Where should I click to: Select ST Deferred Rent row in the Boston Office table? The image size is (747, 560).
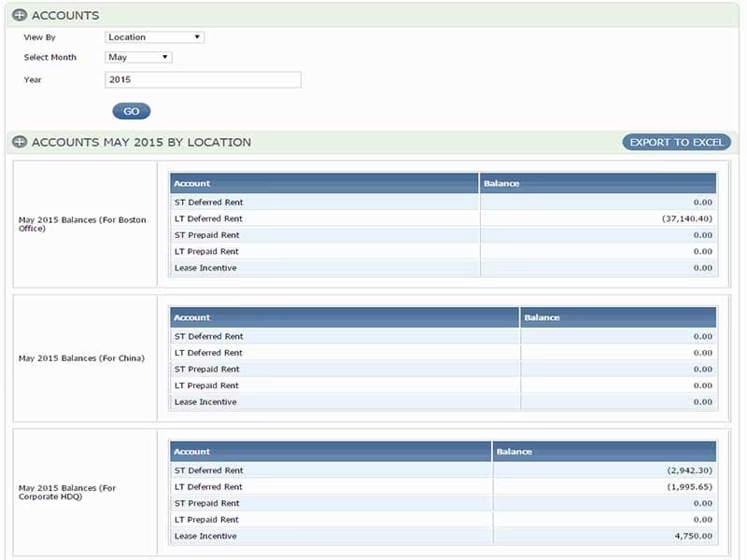443,203
